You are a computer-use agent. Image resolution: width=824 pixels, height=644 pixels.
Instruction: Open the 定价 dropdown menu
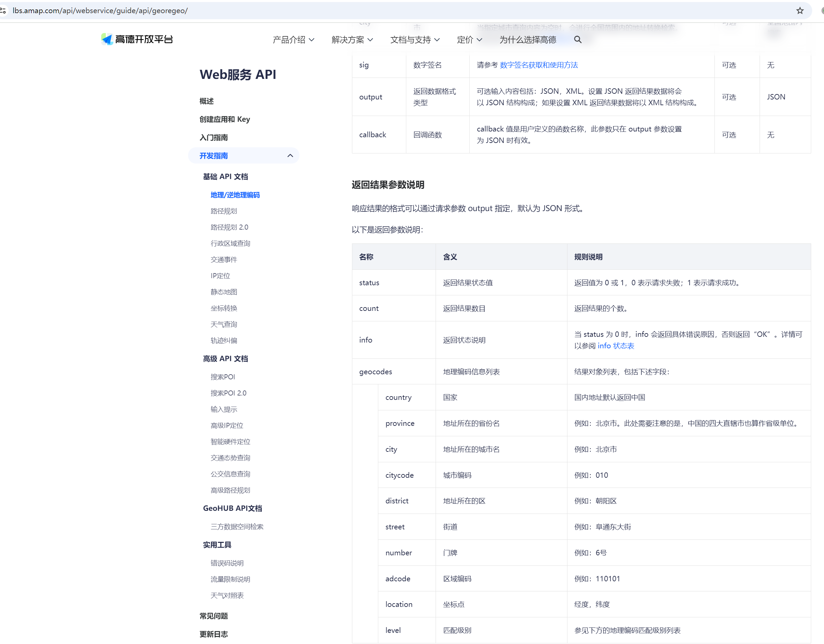tap(469, 39)
